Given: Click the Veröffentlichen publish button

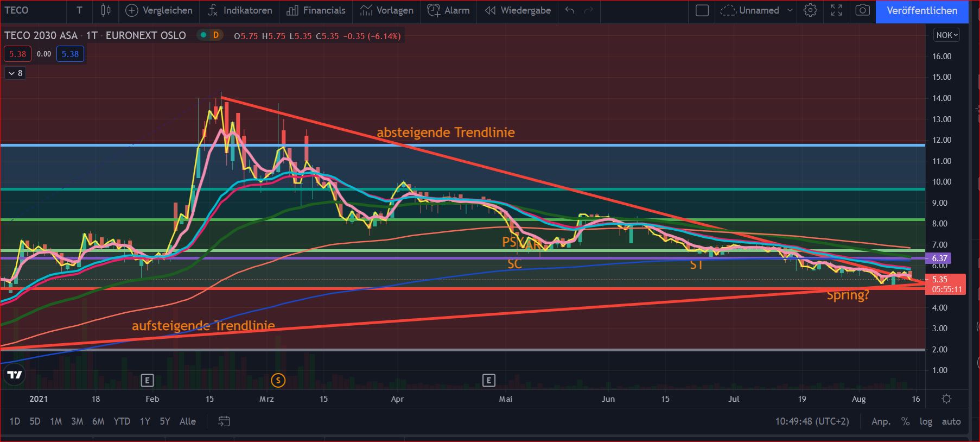Looking at the screenshot, I should click(x=921, y=11).
